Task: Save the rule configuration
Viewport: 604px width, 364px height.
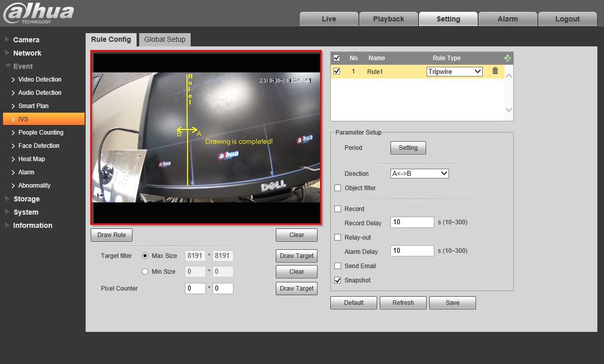Action: 452,303
